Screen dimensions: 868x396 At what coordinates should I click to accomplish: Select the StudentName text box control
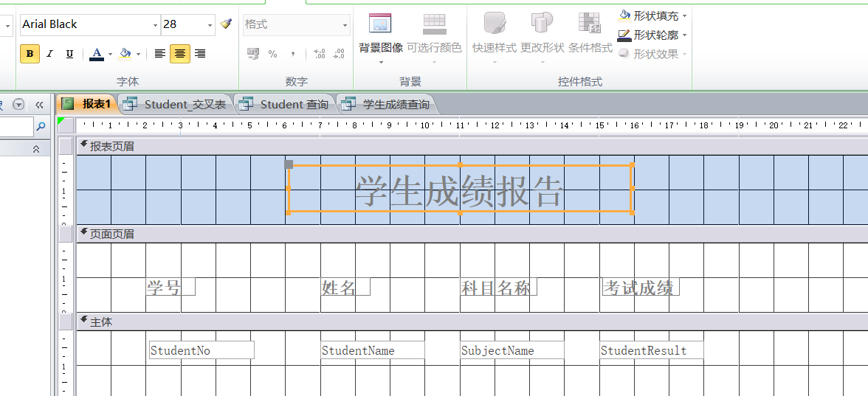tap(372, 350)
